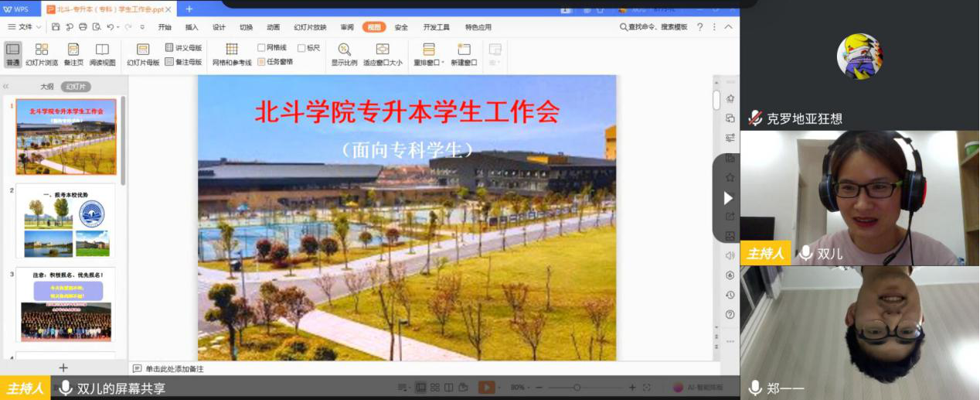Screen dimensions: 980x400
Task: Enable the Gridlines checkbox (网格线)
Action: point(261,48)
